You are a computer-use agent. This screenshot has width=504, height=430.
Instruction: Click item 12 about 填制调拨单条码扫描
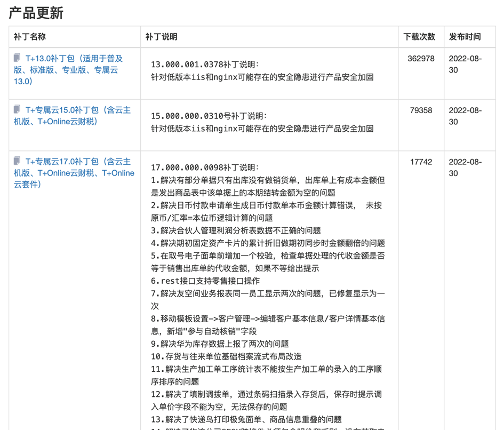click(x=267, y=401)
